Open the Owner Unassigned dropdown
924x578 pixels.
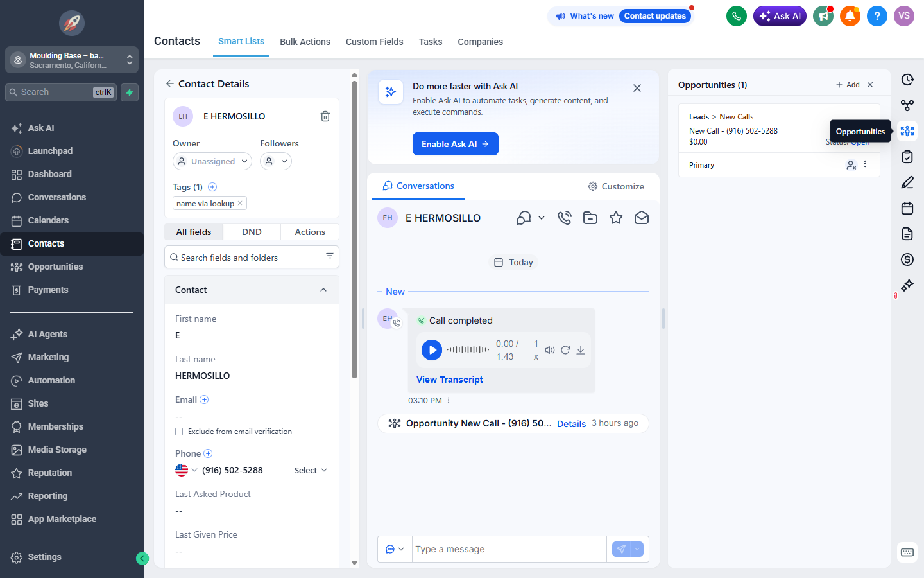pyautogui.click(x=212, y=161)
